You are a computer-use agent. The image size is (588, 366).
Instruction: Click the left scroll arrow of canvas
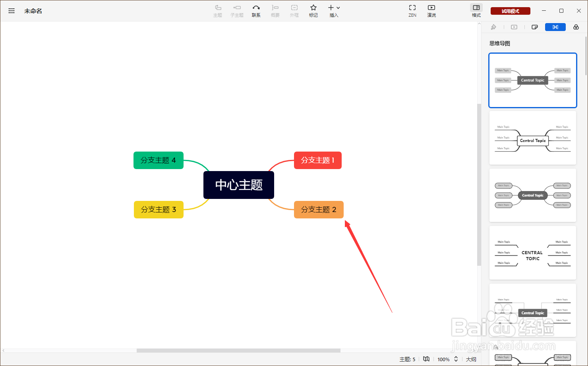(3, 350)
